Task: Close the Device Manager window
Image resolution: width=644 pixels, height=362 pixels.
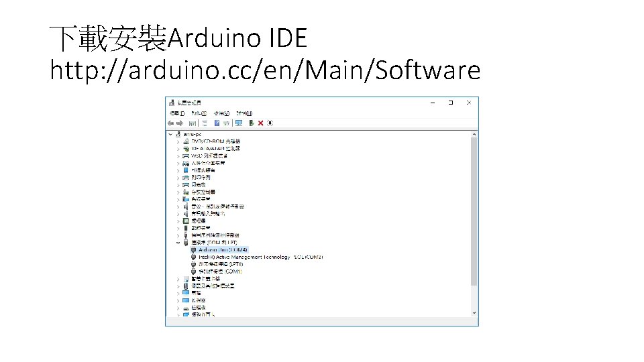Action: pyautogui.click(x=469, y=103)
